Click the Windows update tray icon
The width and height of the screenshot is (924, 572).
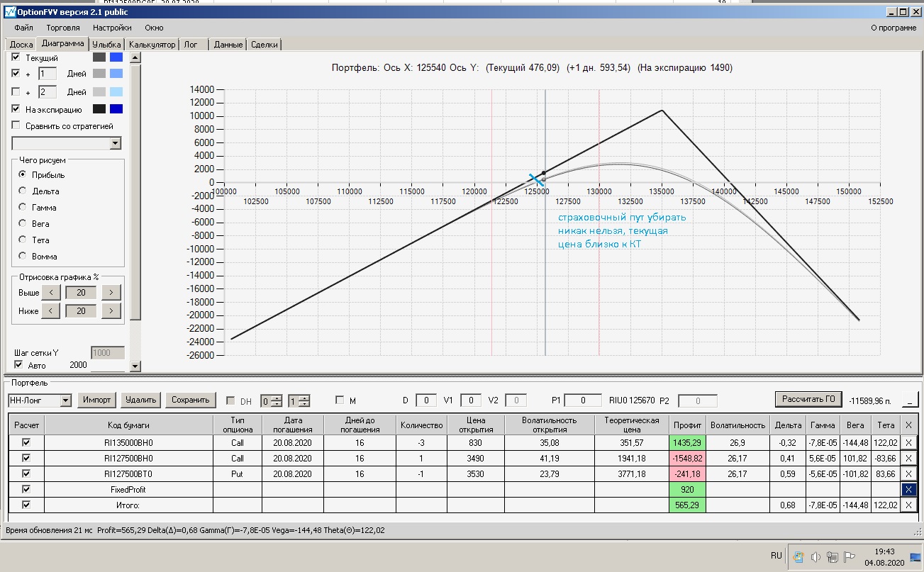tap(799, 556)
